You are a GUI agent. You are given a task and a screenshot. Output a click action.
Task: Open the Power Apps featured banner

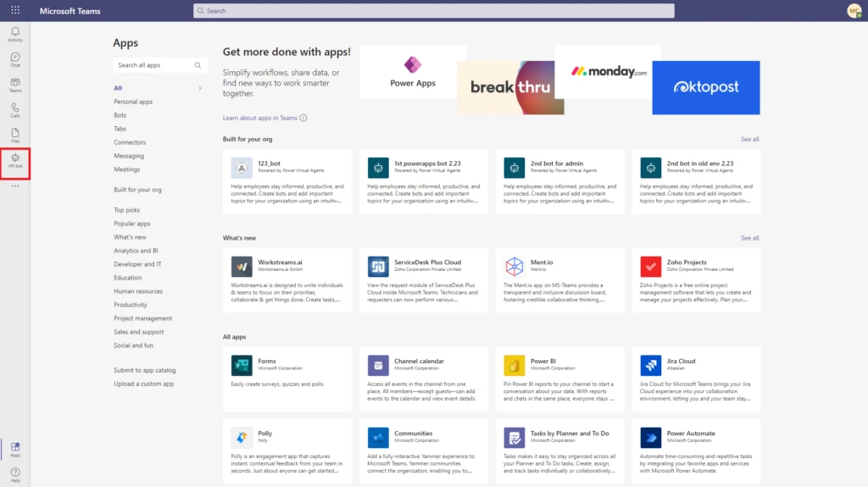click(x=413, y=73)
